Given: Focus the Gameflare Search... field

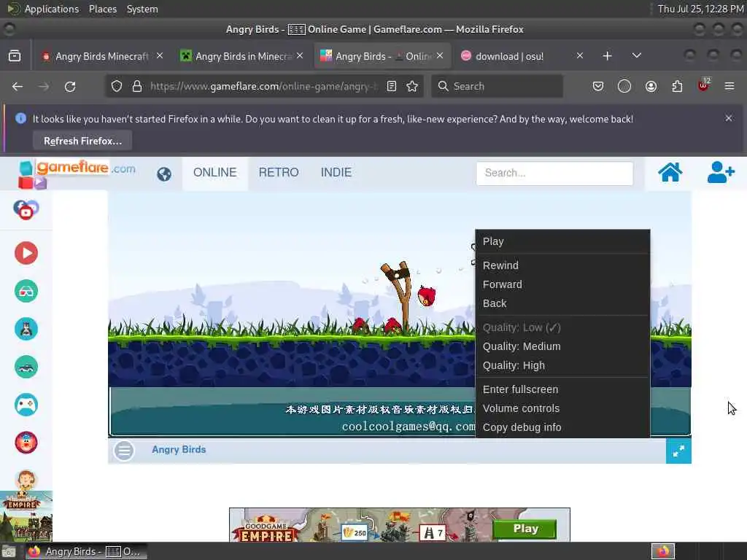Looking at the screenshot, I should point(554,173).
